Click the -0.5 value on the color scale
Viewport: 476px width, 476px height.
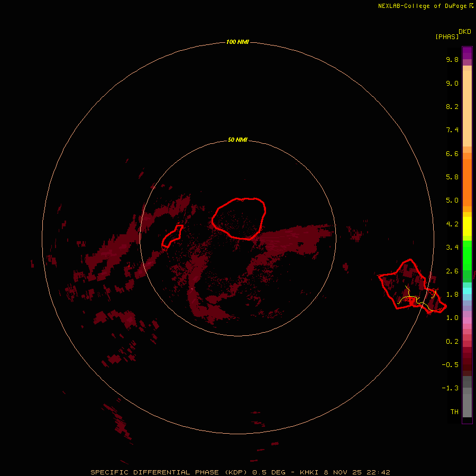(x=450, y=365)
